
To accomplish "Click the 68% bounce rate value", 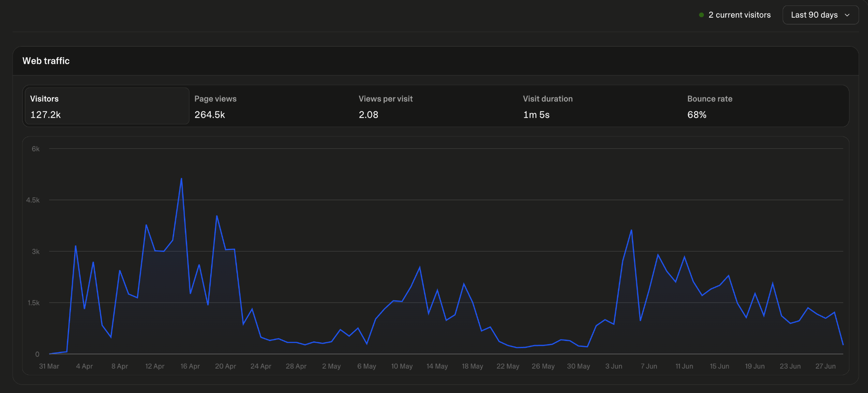I will [x=697, y=115].
